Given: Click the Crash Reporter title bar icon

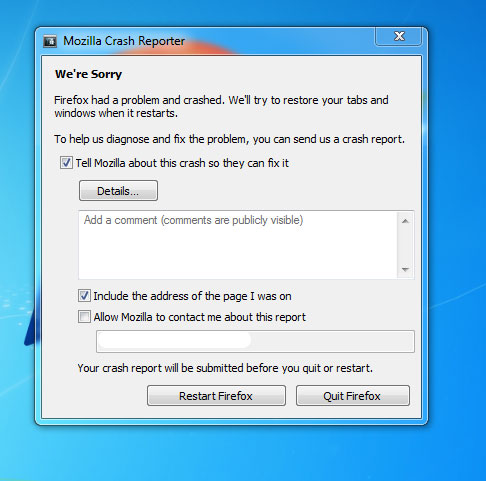Looking at the screenshot, I should click(50, 41).
